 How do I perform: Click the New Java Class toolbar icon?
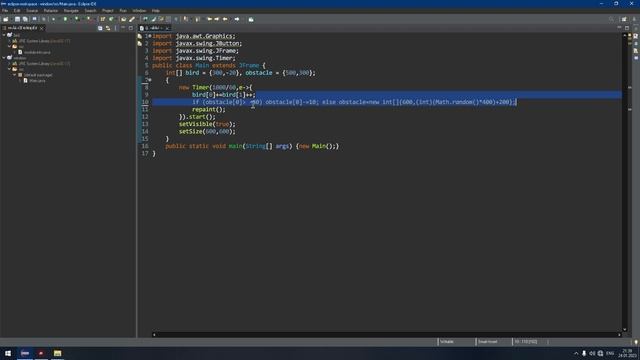111,19
